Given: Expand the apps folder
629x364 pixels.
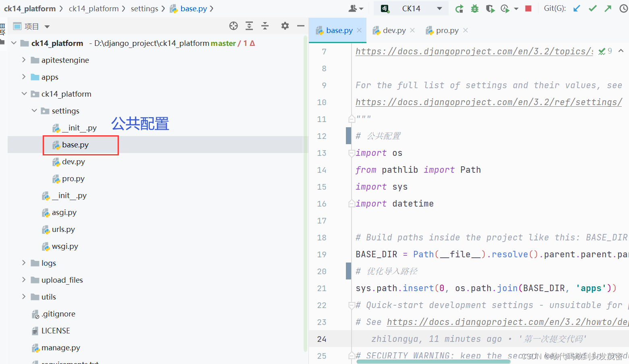Looking at the screenshot, I should tap(24, 77).
